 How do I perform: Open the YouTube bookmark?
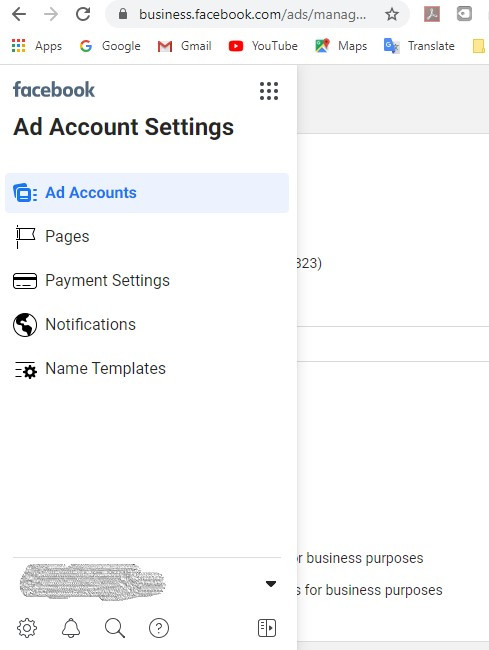(263, 46)
